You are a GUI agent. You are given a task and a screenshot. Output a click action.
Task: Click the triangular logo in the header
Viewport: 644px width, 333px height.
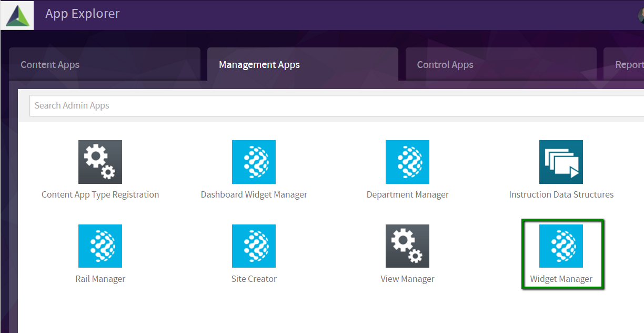point(17,15)
